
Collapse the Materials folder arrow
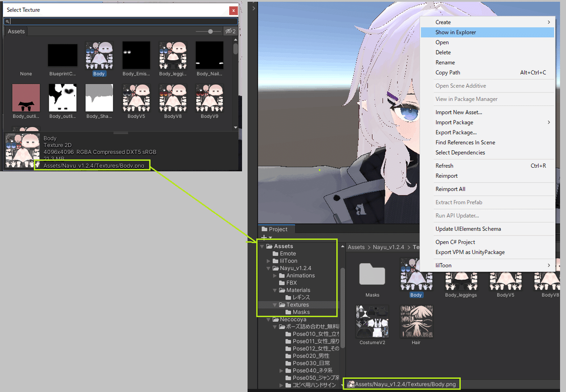coord(275,290)
